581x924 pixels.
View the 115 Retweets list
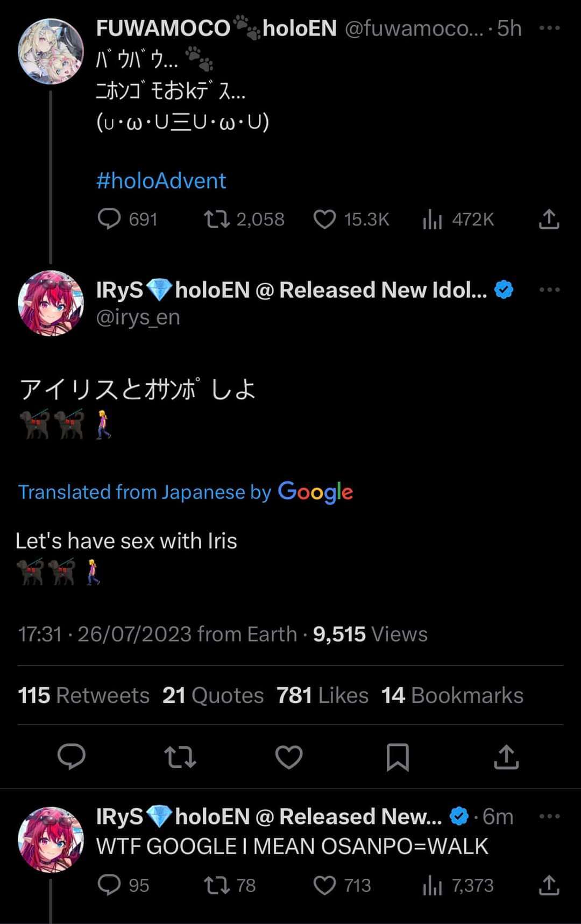(x=83, y=695)
